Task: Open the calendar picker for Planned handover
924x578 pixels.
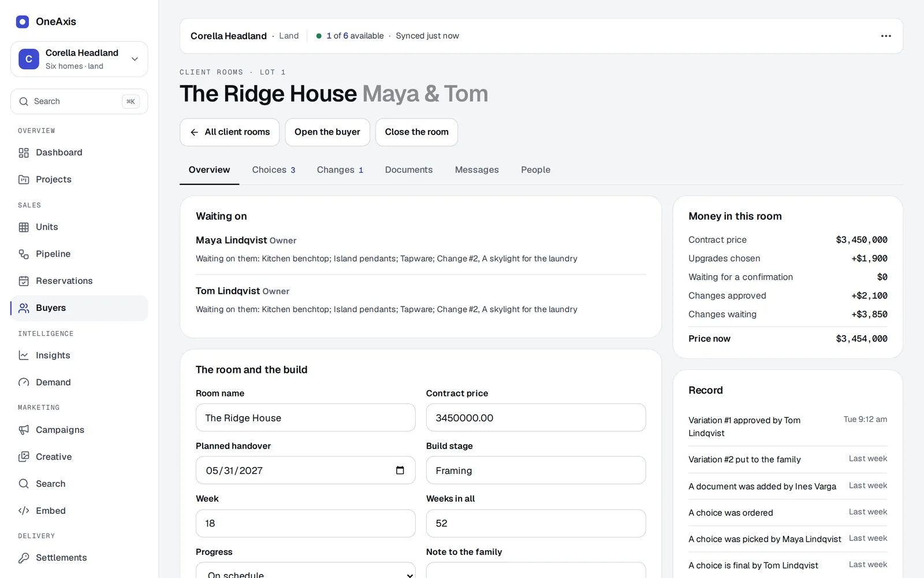Action: coord(400,470)
